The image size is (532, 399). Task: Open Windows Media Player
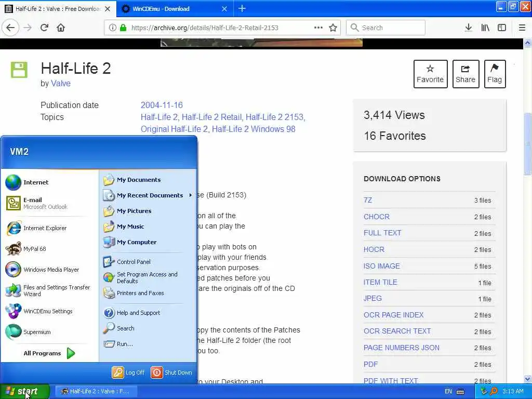click(49, 270)
